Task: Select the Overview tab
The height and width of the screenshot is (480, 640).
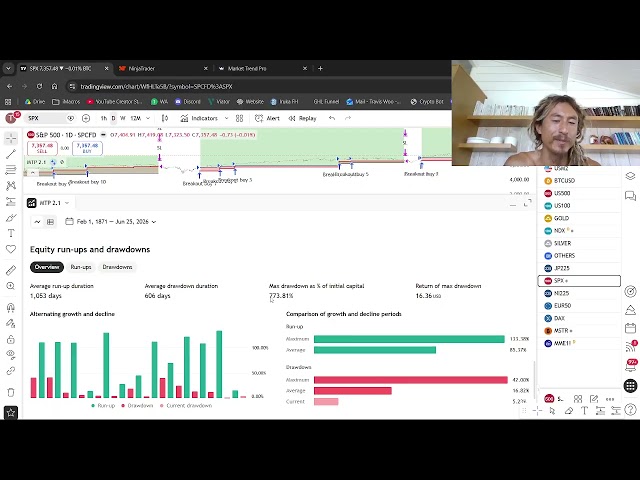Action: (x=47, y=267)
